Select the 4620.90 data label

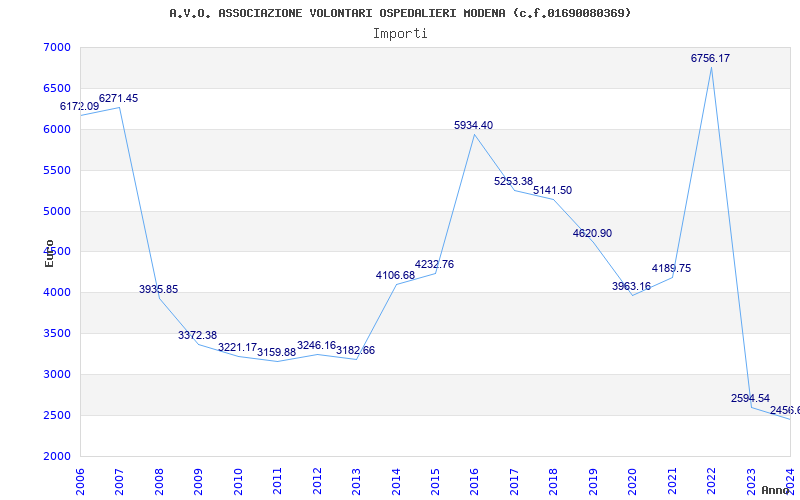(x=592, y=233)
